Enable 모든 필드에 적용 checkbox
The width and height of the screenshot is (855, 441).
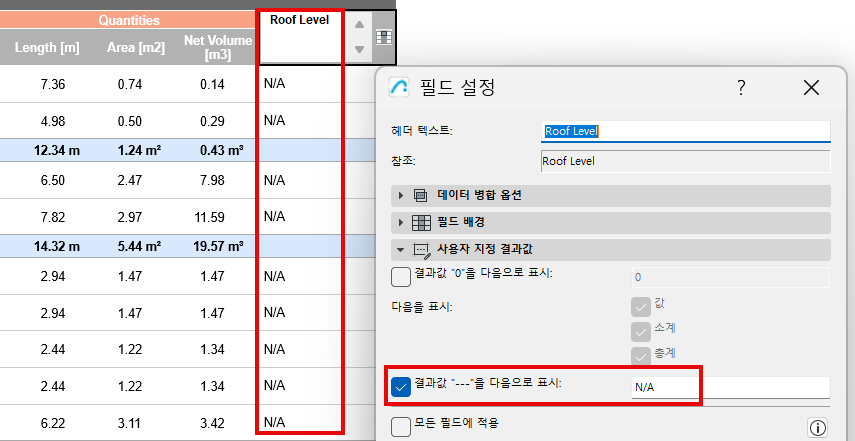pyautogui.click(x=401, y=426)
